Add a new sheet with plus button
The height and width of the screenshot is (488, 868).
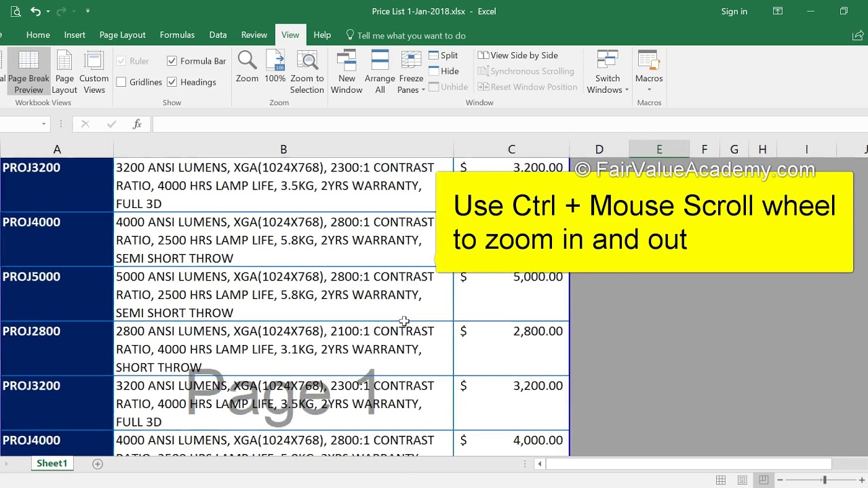click(x=98, y=464)
